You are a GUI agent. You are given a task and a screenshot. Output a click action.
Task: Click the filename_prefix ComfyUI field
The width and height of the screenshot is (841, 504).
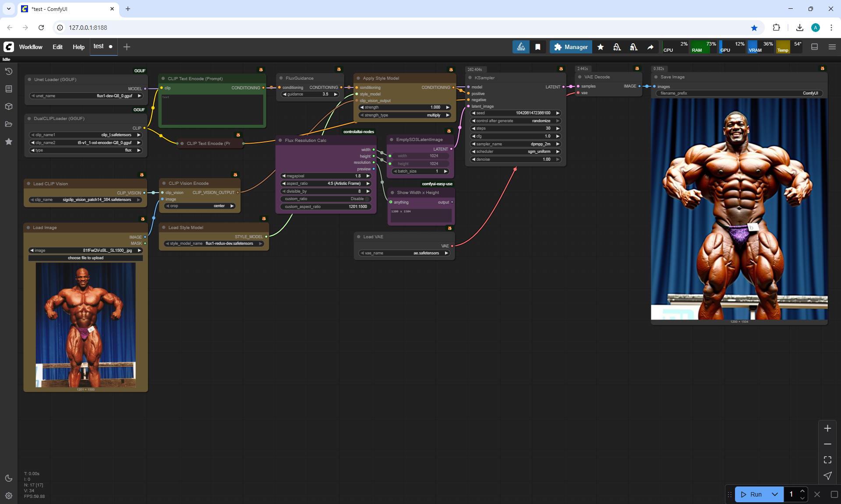click(739, 93)
